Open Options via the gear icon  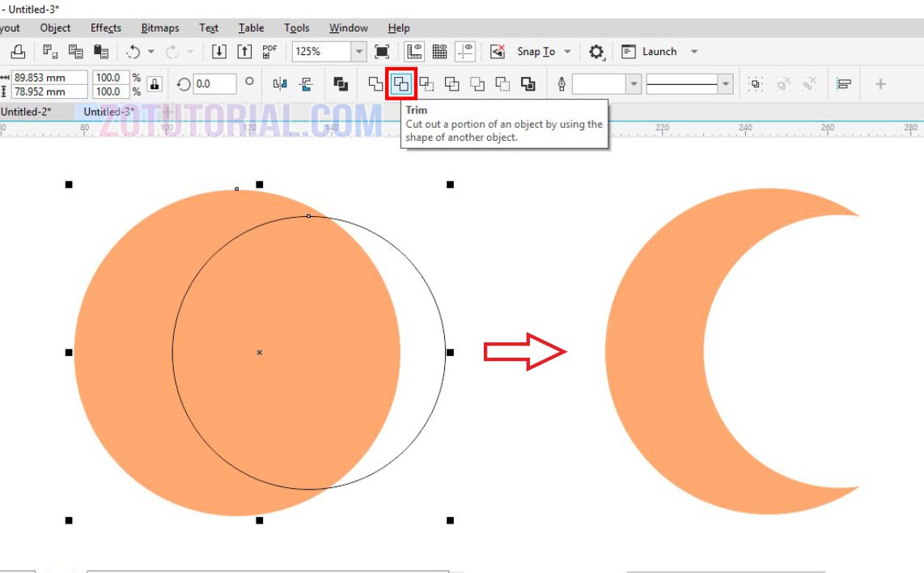tap(596, 52)
